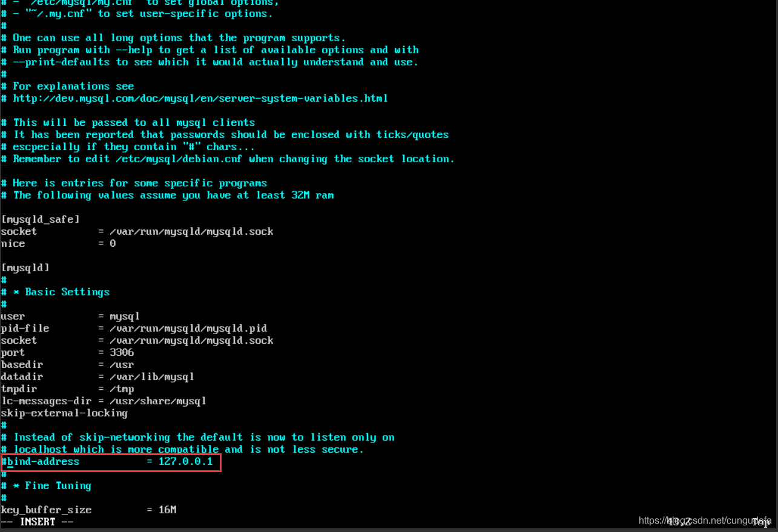Click the '[mysqld_safe]' section header
Image resolution: width=778 pixels, height=532 pixels.
[x=41, y=220]
